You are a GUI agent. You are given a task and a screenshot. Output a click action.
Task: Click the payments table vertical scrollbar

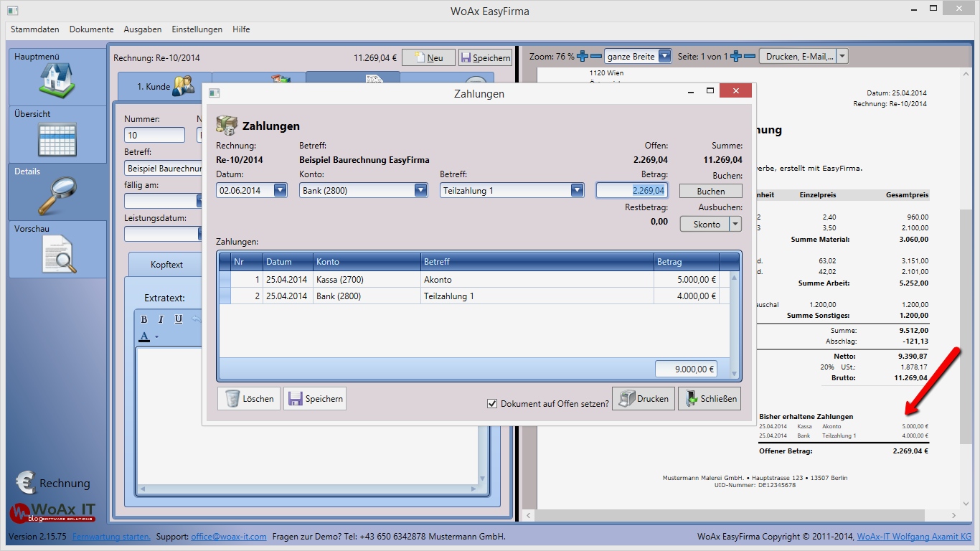734,325
